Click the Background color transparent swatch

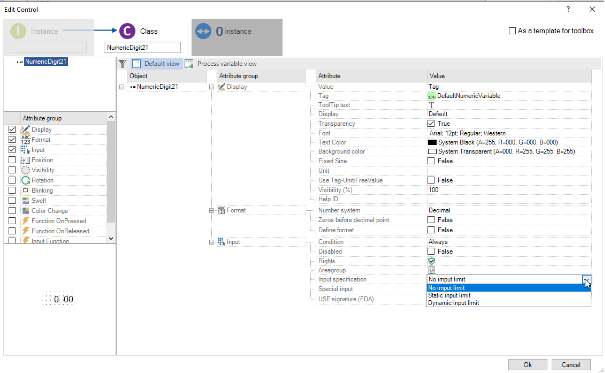click(x=432, y=152)
